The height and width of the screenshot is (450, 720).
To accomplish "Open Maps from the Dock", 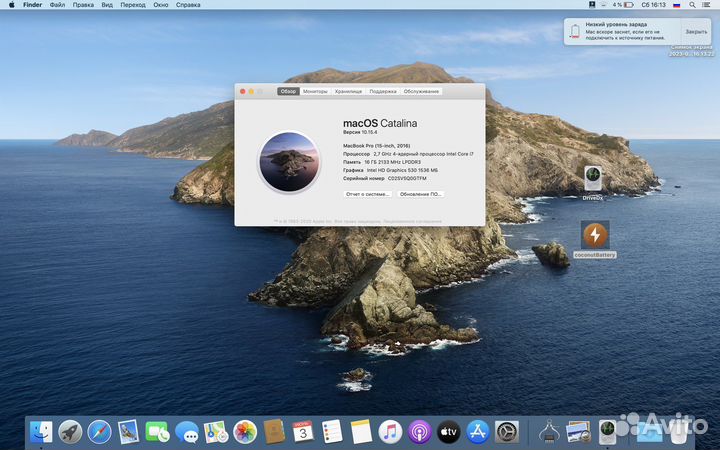I will (x=216, y=432).
